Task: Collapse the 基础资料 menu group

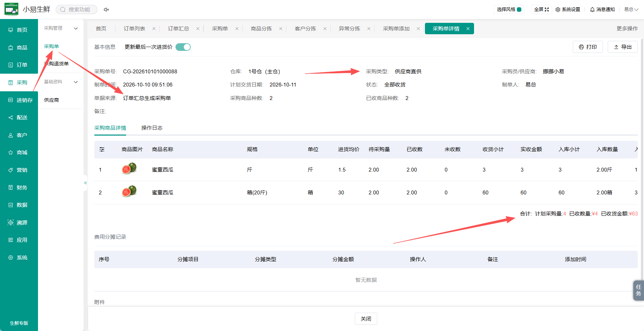Action: pyautogui.click(x=76, y=82)
